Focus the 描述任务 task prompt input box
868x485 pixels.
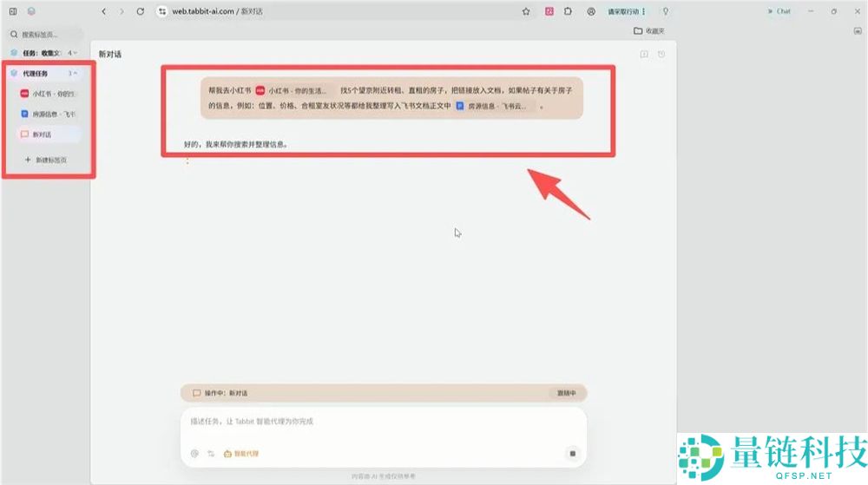(384, 422)
